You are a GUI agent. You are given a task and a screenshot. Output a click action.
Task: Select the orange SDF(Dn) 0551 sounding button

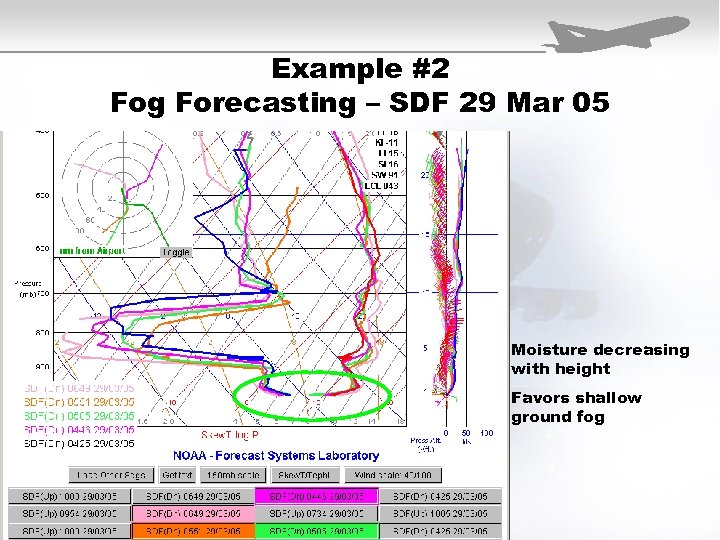pos(193,531)
